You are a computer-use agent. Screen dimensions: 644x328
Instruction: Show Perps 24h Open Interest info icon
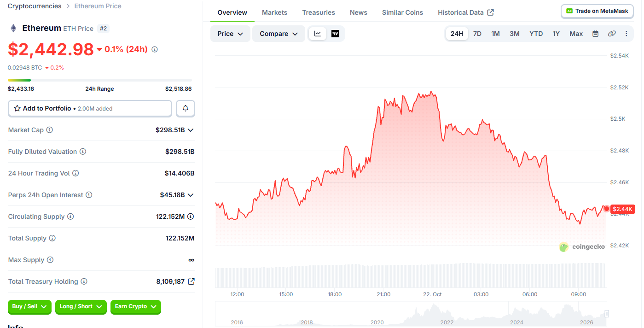(x=89, y=195)
